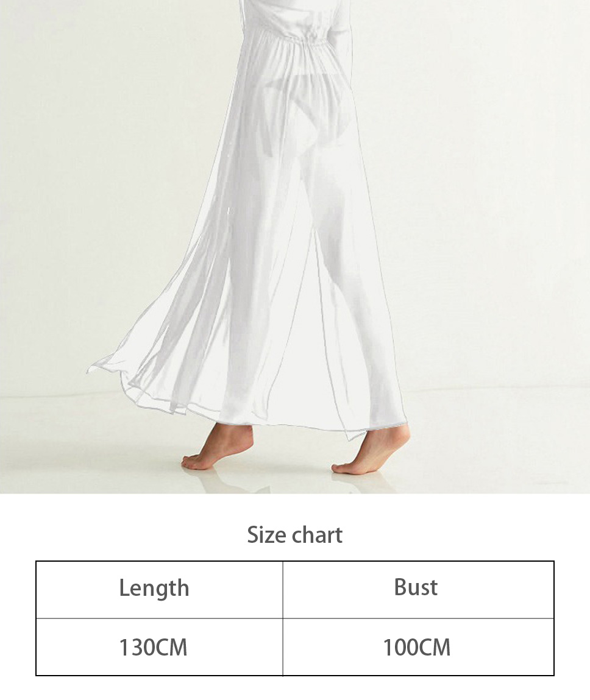Click the white wall background beside the model
590x700 pixels.
[x=491, y=179]
